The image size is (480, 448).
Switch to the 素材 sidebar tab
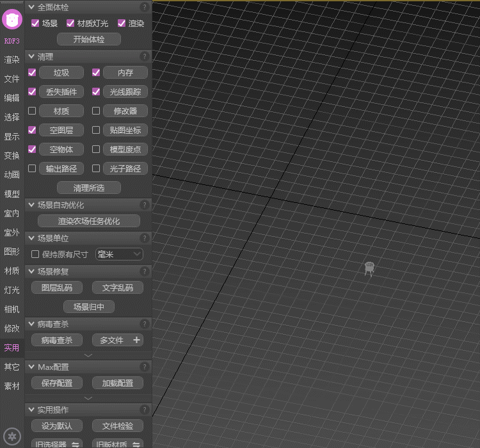pos(12,386)
